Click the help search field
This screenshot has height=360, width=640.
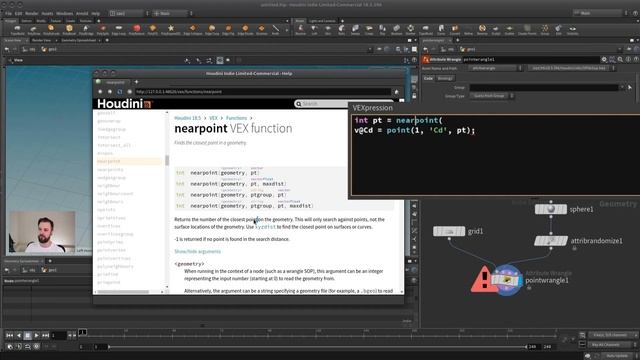(x=343, y=104)
